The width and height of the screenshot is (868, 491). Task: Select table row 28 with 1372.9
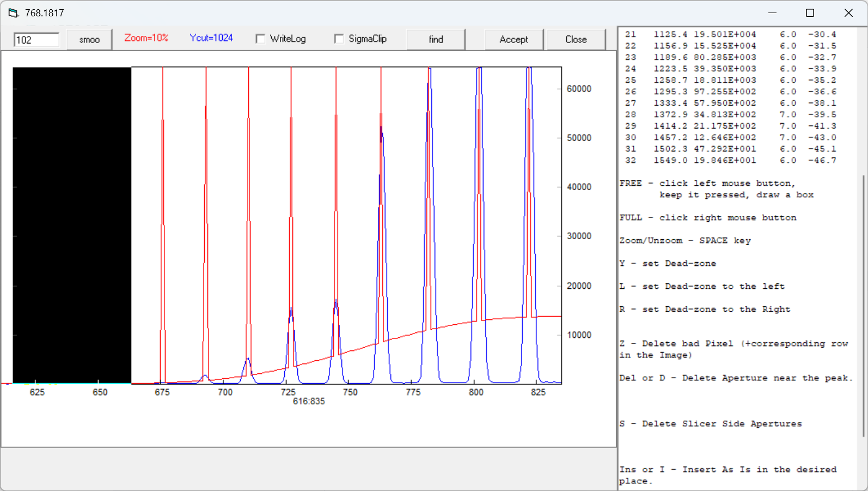[x=730, y=114]
